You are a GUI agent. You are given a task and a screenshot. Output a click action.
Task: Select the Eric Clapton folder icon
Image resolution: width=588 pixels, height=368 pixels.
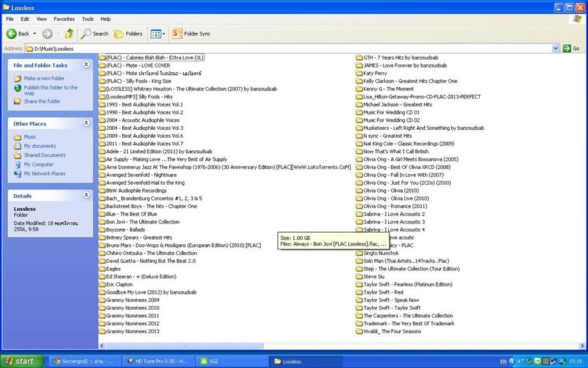(102, 284)
